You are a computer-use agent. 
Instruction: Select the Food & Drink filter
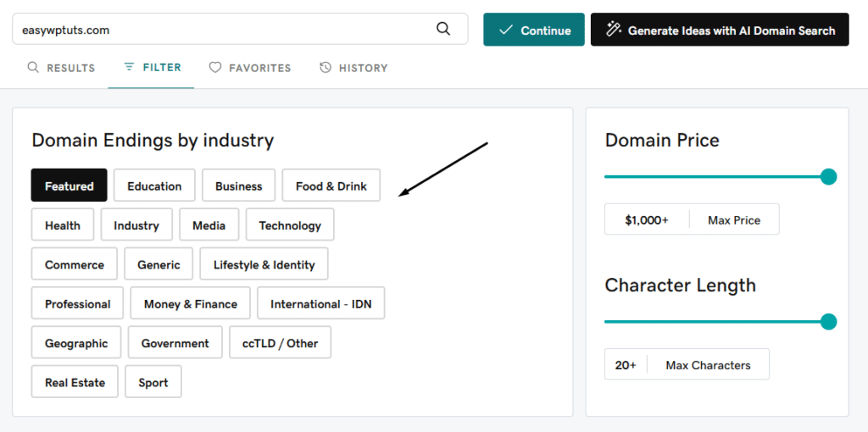(331, 186)
